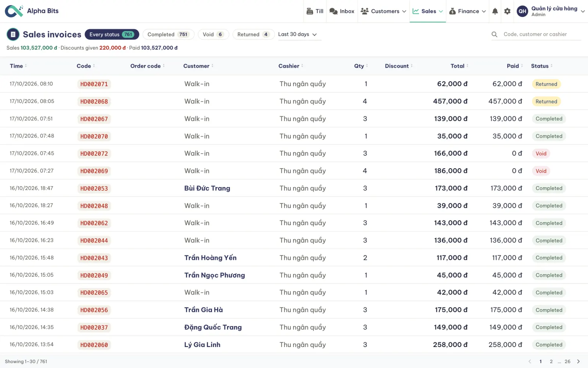Open the Inbox menu item
This screenshot has height=368, width=588.
click(x=342, y=11)
